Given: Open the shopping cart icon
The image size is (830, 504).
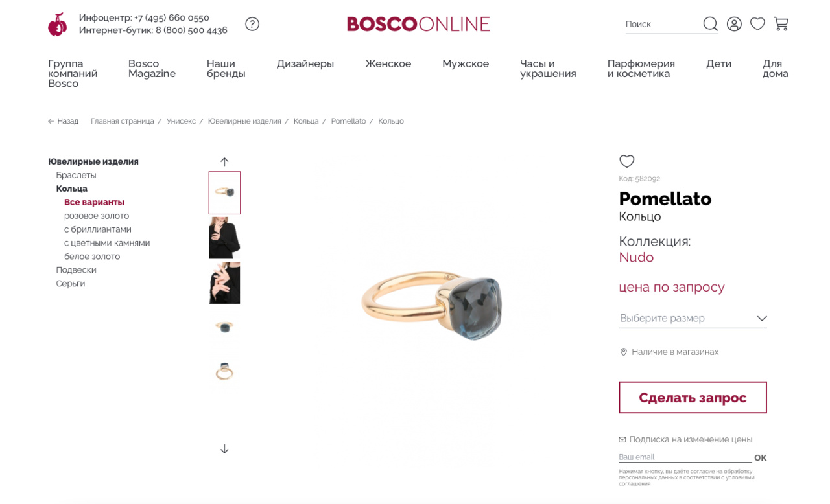Looking at the screenshot, I should pyautogui.click(x=781, y=24).
